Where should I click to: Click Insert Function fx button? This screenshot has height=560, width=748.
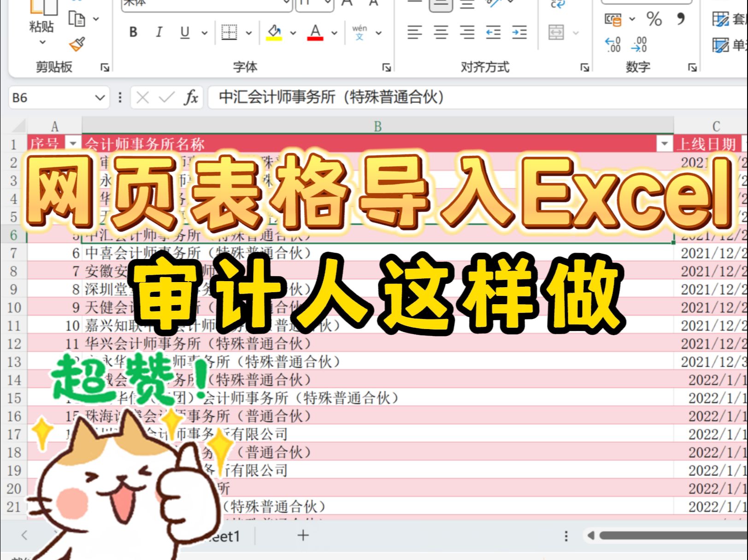[x=191, y=98]
